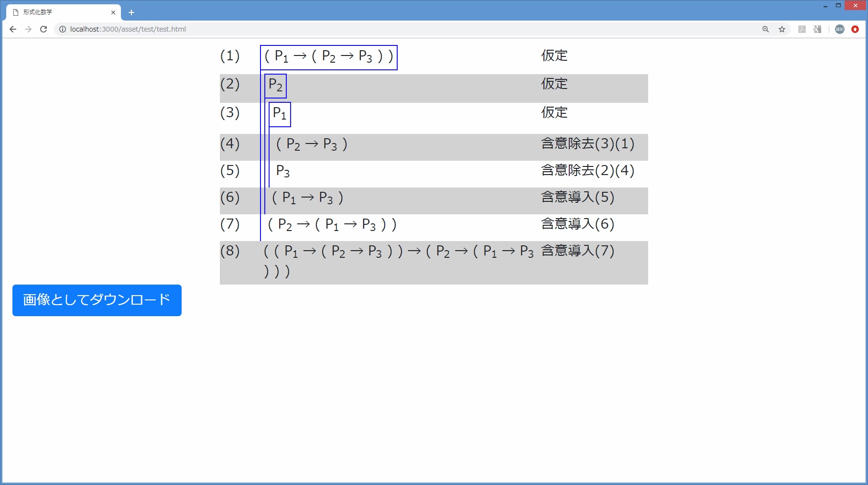Open the Google extension
868x485 pixels.
[818, 29]
